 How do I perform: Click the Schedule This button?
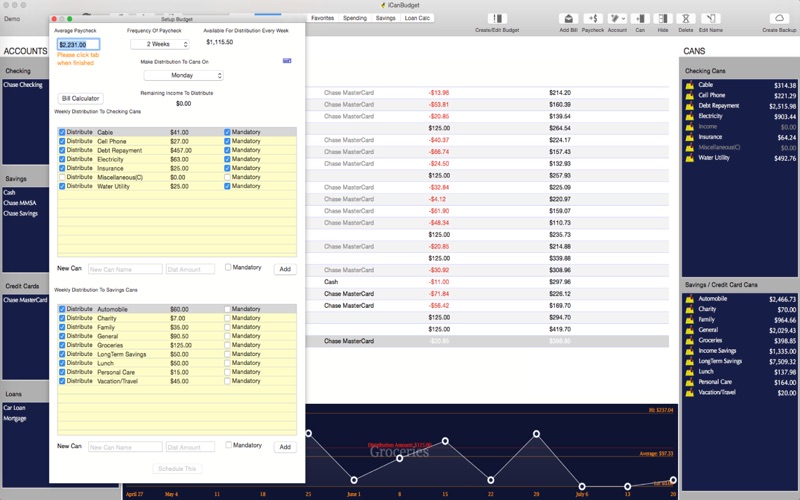pyautogui.click(x=177, y=468)
